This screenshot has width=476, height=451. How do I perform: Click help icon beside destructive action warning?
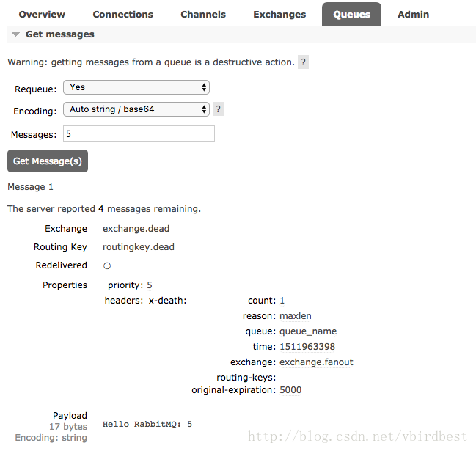[x=303, y=62]
